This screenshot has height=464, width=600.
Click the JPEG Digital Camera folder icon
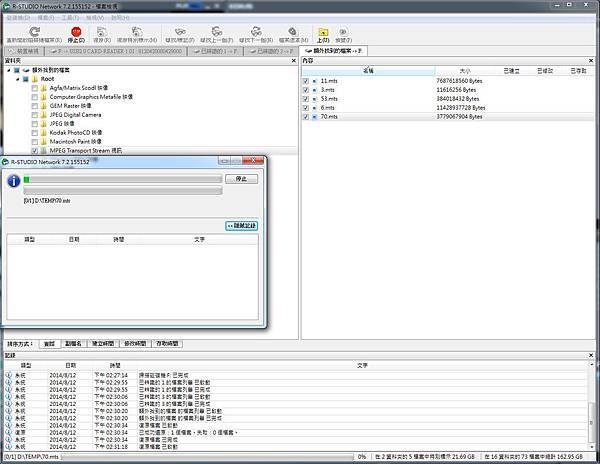pyautogui.click(x=43, y=113)
